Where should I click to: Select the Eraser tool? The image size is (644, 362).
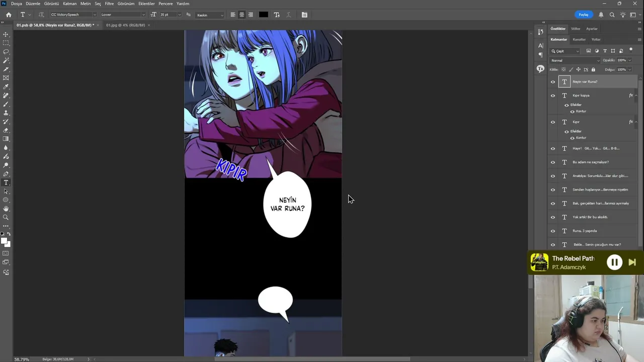point(6,130)
